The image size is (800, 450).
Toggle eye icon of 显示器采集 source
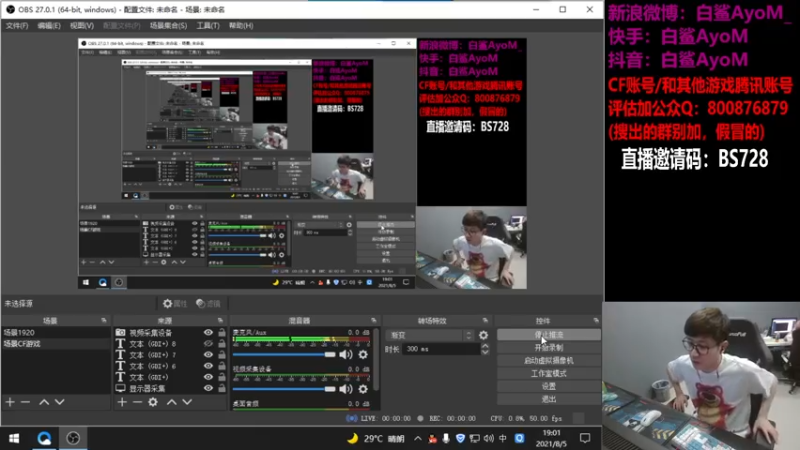(x=208, y=388)
